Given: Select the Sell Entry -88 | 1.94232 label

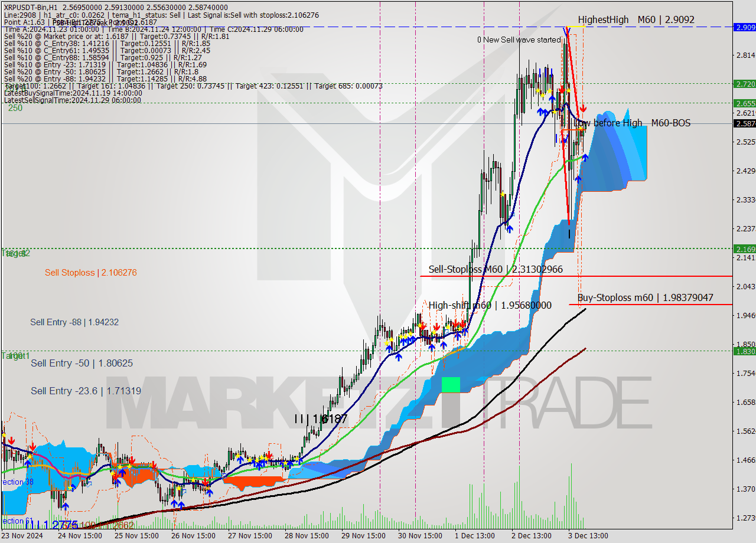Looking at the screenshot, I should (74, 322).
